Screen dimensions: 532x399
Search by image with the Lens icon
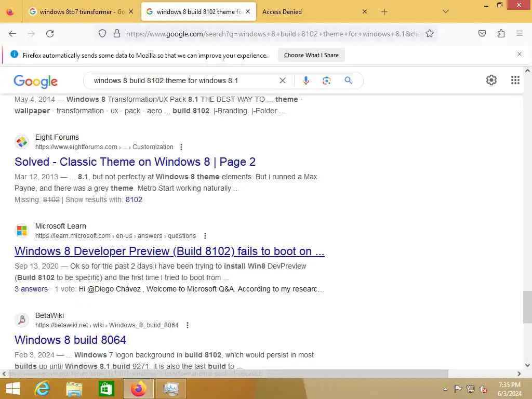point(326,81)
